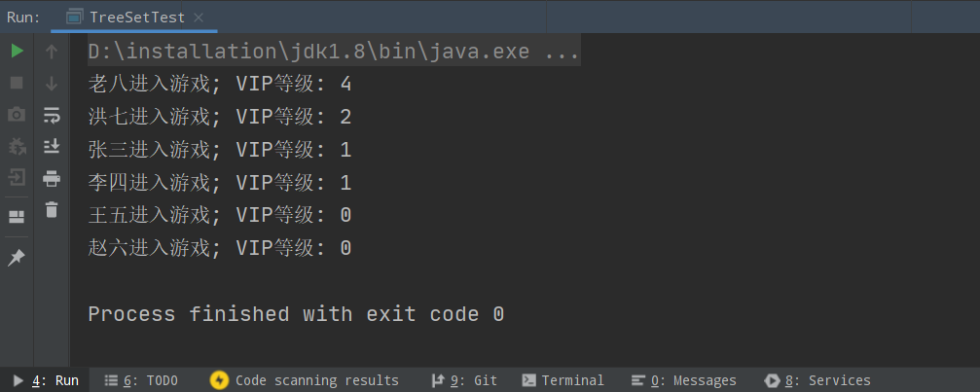The height and width of the screenshot is (392, 980).
Task: Toggle Soft-Wrap for console output
Action: pos(52,115)
